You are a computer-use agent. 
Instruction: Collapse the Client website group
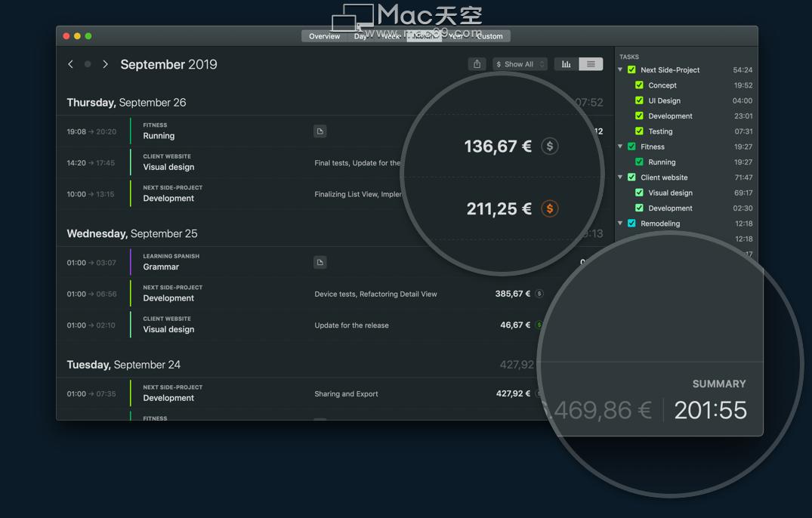click(620, 177)
